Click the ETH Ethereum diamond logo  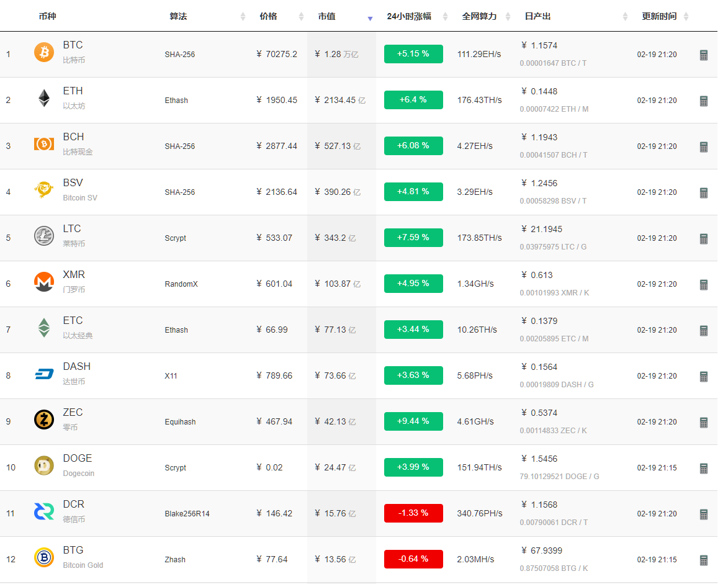[x=44, y=98]
